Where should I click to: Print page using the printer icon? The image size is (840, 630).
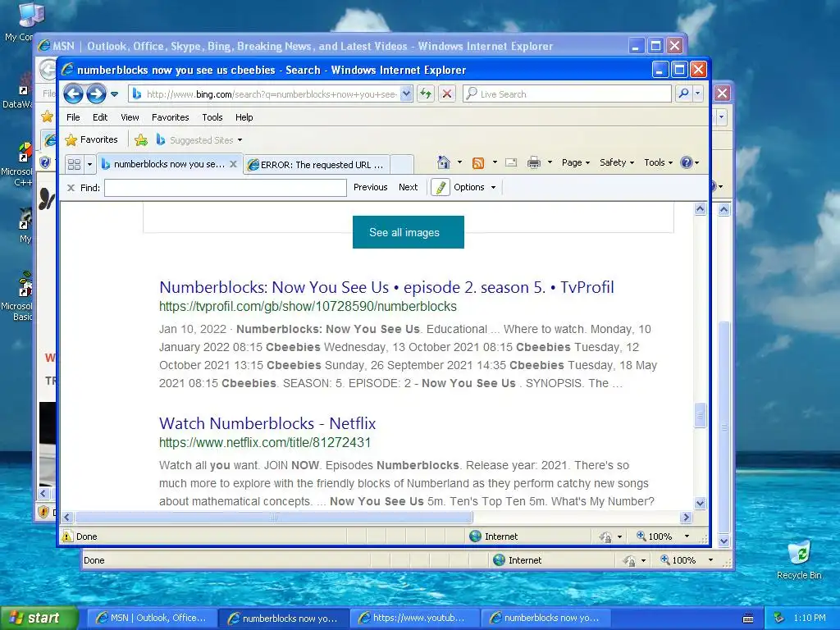533,163
